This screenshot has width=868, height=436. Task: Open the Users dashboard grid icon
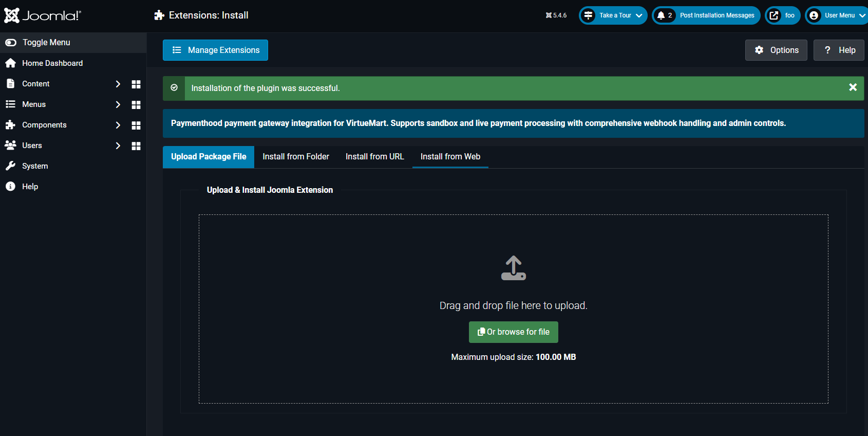[x=136, y=146]
